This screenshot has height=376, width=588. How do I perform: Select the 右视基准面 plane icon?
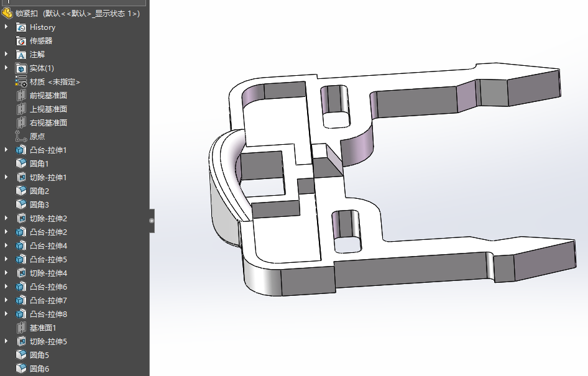[21, 123]
